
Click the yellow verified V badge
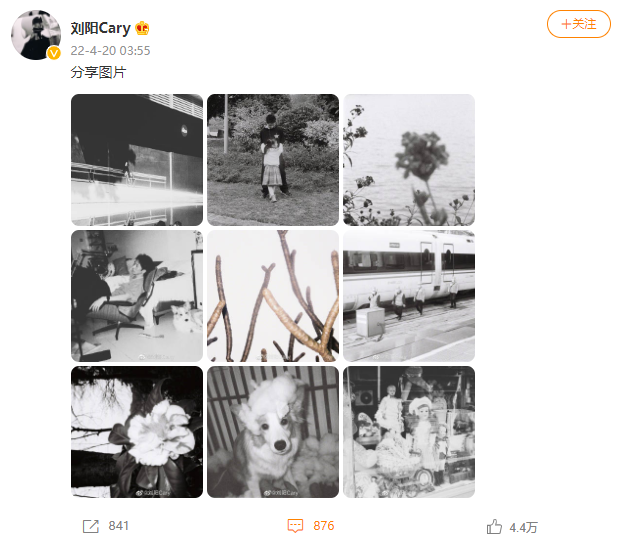(x=54, y=53)
